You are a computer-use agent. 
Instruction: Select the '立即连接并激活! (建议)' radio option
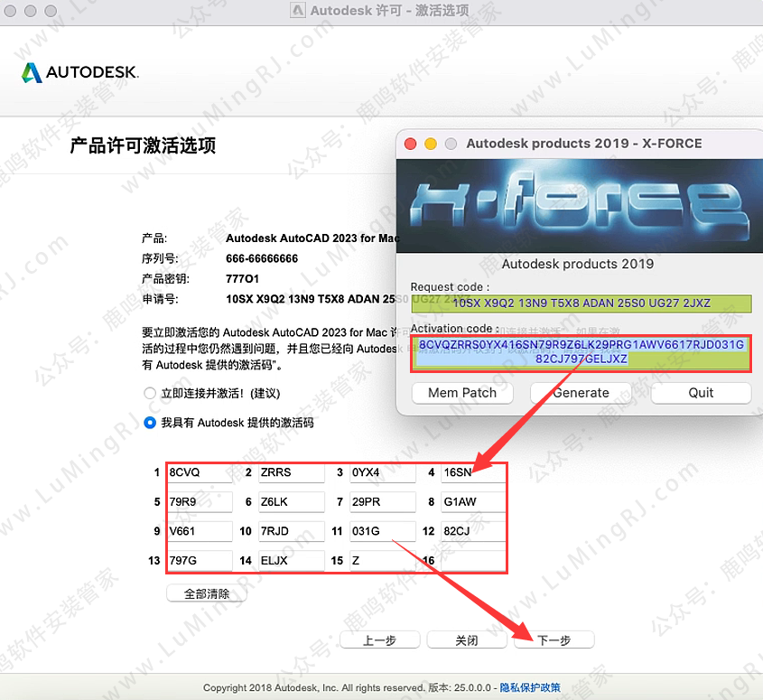(x=150, y=393)
